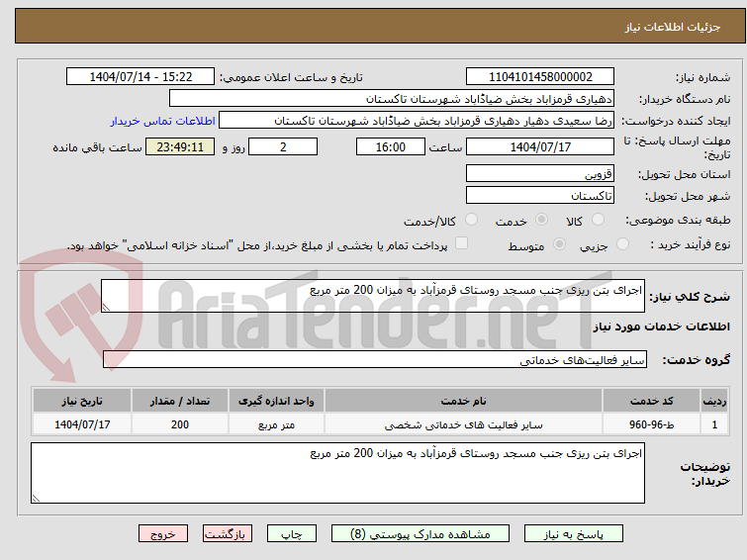
Task: Click the 'پاسخ به نیاز' button
Action: [573, 534]
